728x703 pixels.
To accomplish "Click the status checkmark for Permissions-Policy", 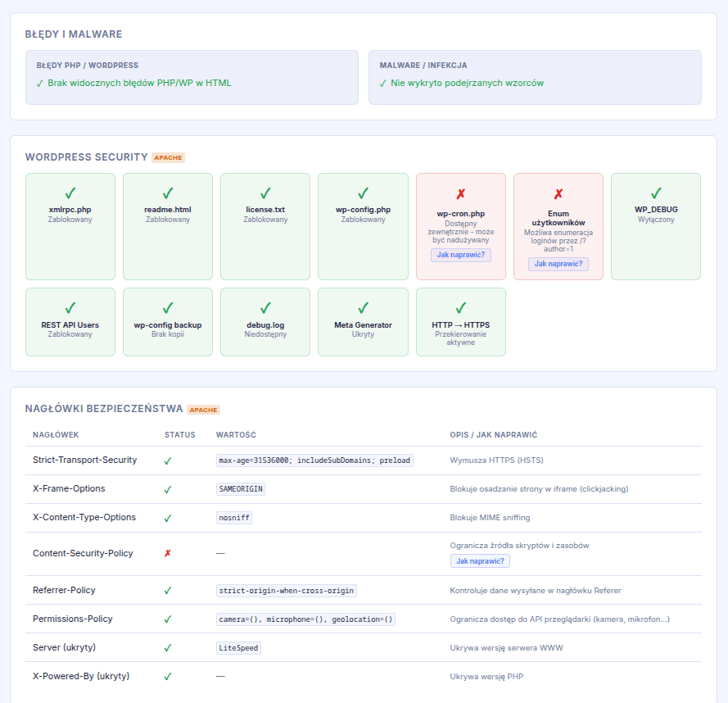I will [x=168, y=619].
